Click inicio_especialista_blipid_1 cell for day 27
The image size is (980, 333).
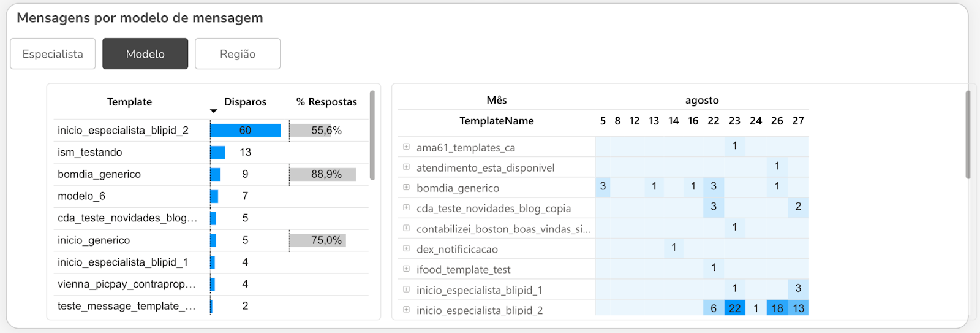[798, 288]
